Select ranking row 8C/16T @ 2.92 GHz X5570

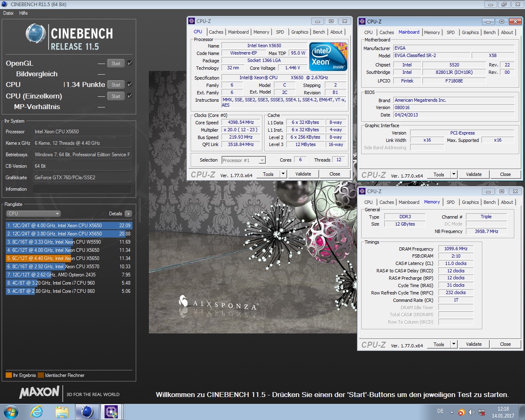pos(69,267)
